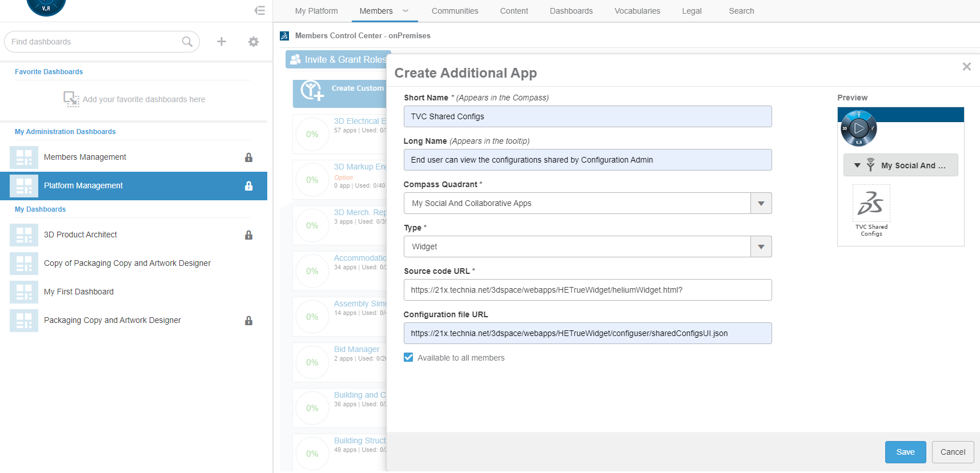Collapse My Social And quadrant in Preview

pos(857,165)
